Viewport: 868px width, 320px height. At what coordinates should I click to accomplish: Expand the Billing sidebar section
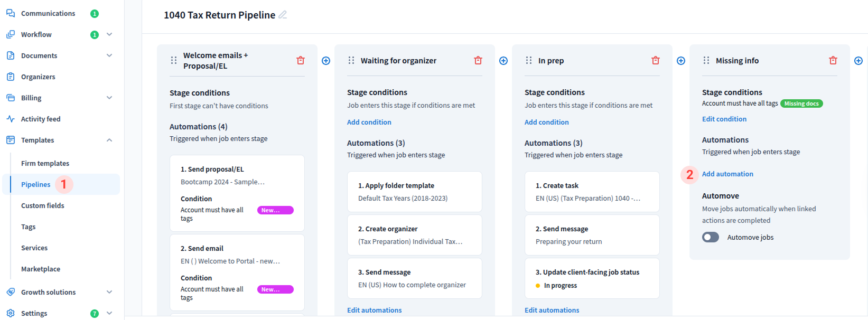[x=109, y=98]
